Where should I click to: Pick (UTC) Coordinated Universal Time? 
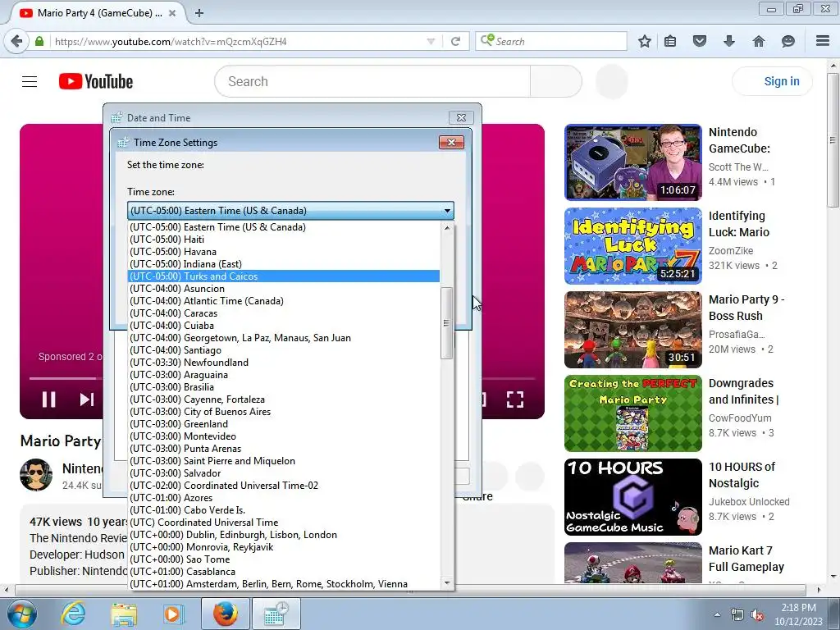[x=283, y=523]
